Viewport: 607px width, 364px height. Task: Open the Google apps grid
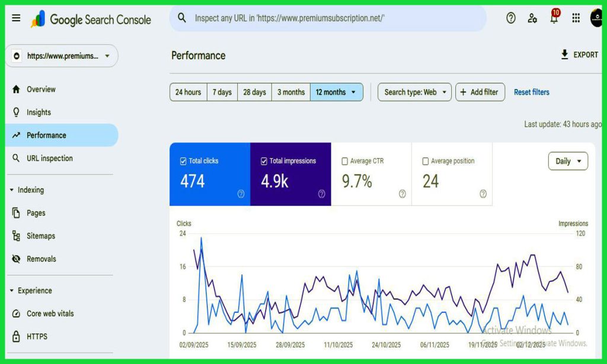(576, 18)
